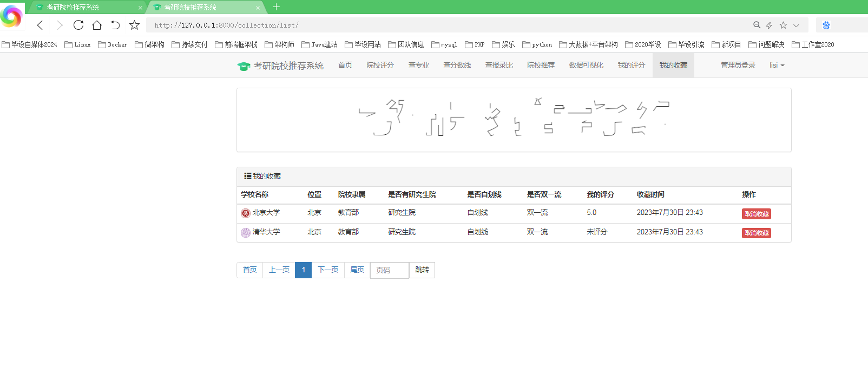Click pagination 下一页 button

point(328,270)
